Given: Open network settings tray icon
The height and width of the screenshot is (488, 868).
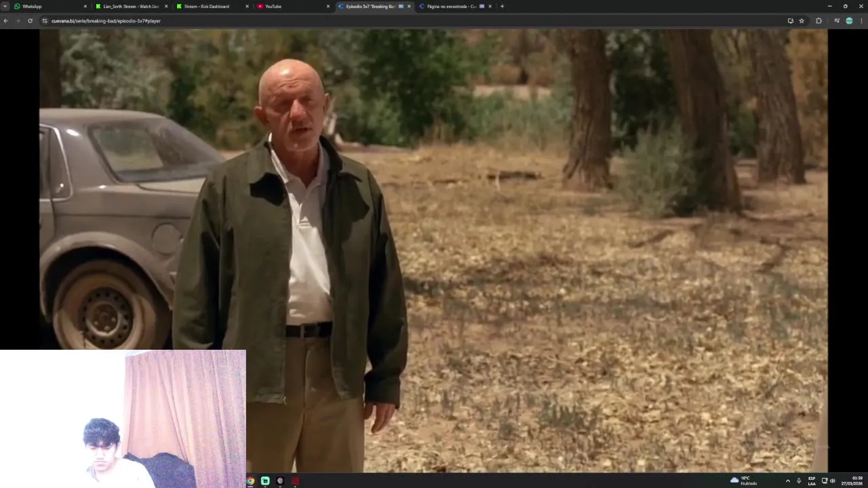Looking at the screenshot, I should coord(825,481).
